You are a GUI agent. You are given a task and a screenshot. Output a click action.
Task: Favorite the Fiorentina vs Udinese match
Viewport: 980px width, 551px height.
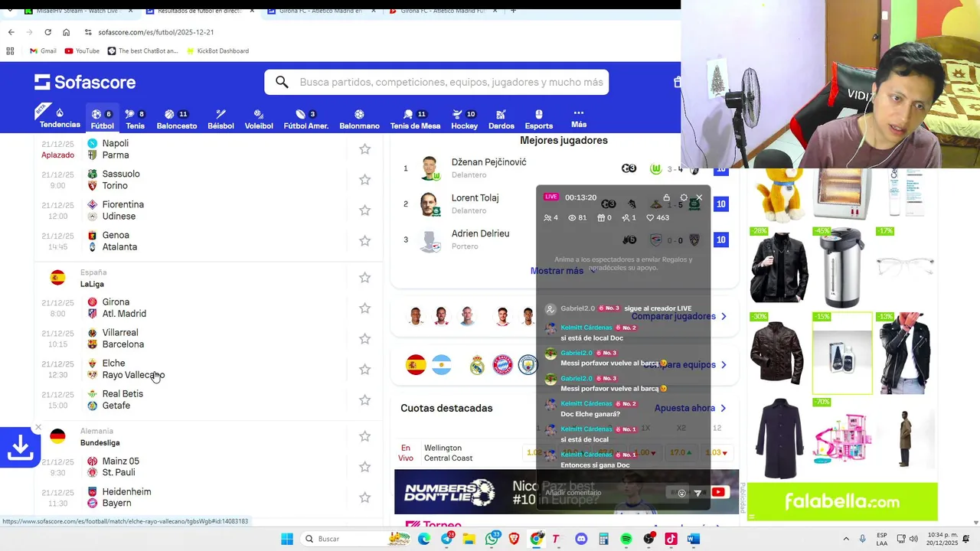tap(365, 210)
